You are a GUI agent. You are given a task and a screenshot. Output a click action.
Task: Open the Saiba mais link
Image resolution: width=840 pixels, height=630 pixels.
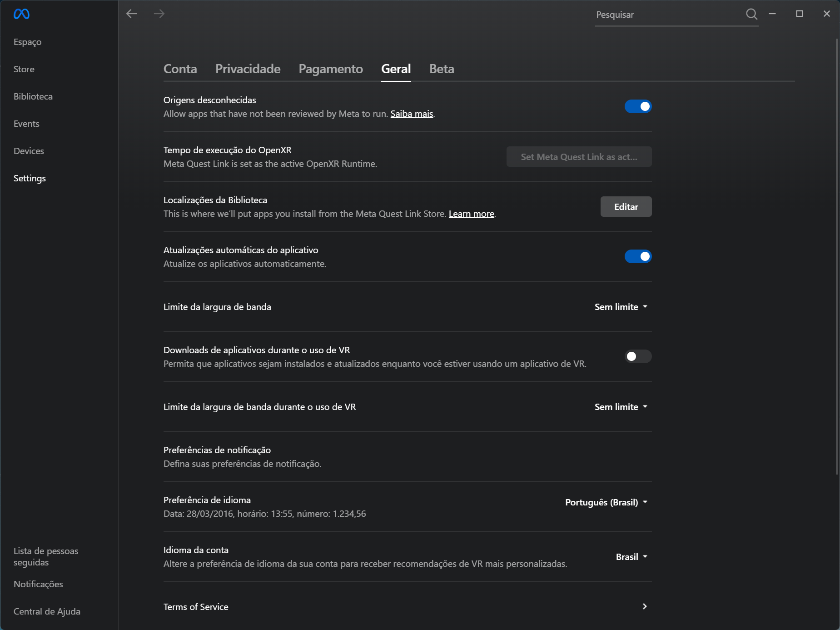(x=412, y=114)
